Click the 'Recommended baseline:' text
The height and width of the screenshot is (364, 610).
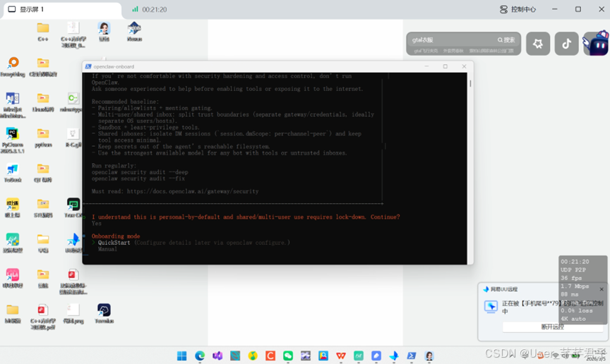point(125,102)
